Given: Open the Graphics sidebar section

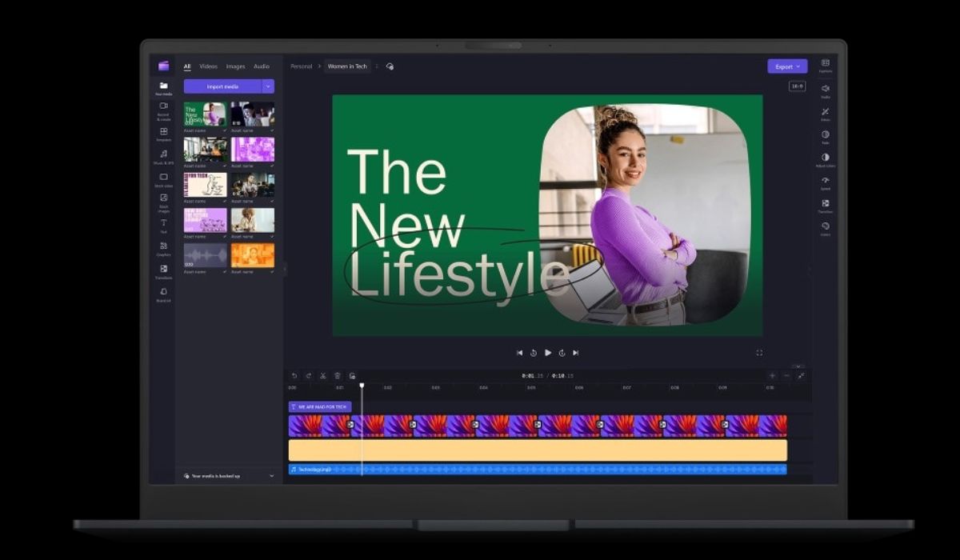Looking at the screenshot, I should tap(163, 249).
